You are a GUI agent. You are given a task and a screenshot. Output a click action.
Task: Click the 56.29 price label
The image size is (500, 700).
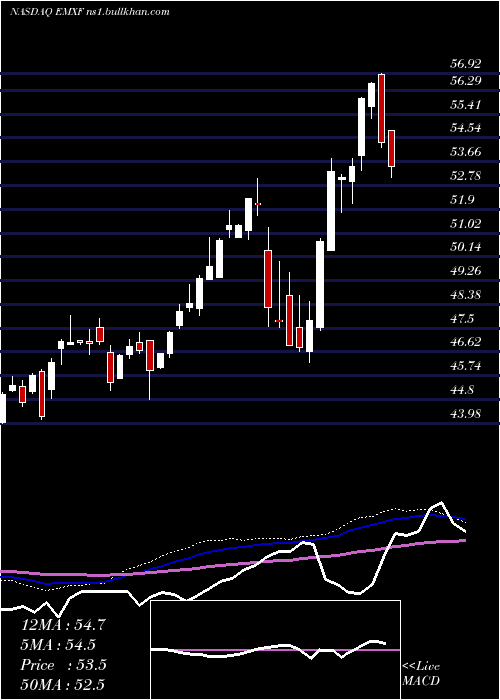click(466, 81)
